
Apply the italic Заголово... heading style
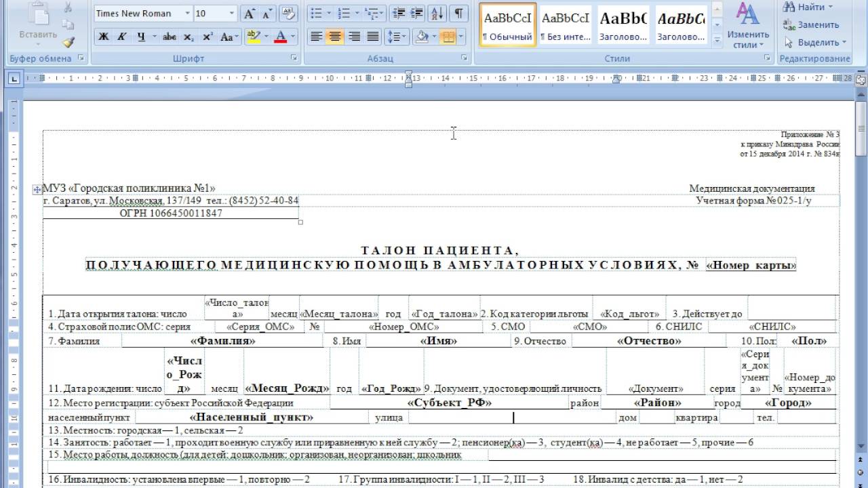click(x=681, y=25)
